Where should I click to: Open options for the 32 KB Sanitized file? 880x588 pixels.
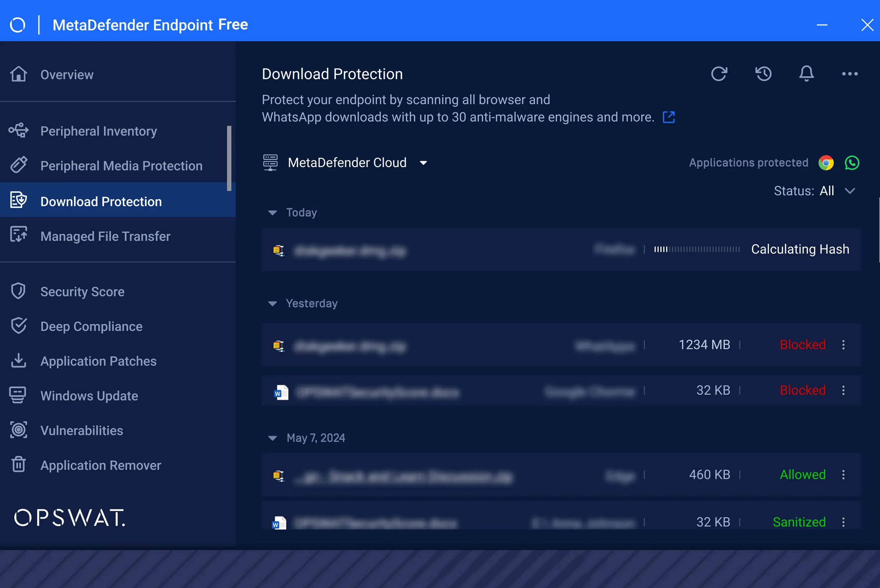click(843, 522)
